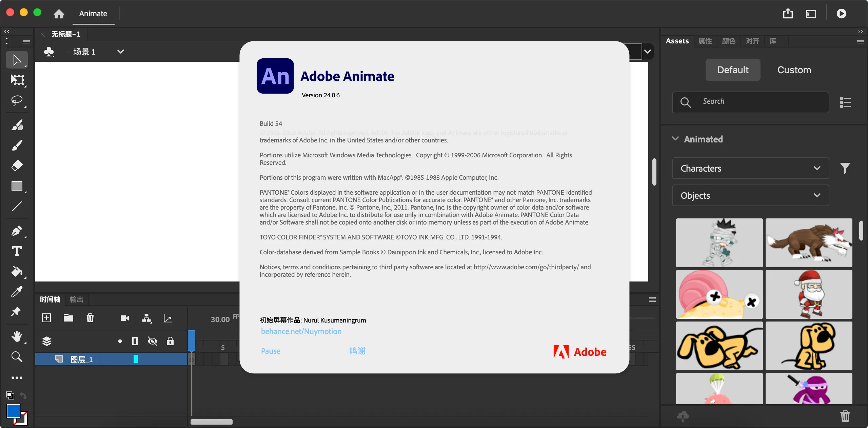This screenshot has height=428, width=868.
Task: Click the blue fill color swatch
Action: point(14,411)
